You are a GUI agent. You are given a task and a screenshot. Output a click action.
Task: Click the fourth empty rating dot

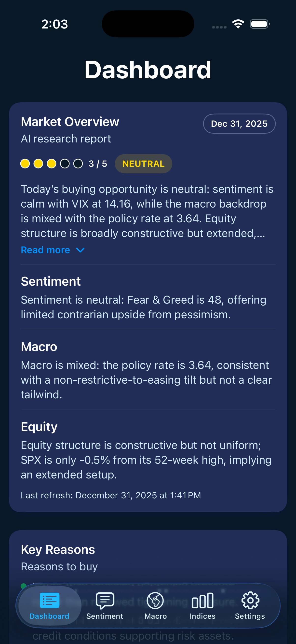tap(65, 164)
